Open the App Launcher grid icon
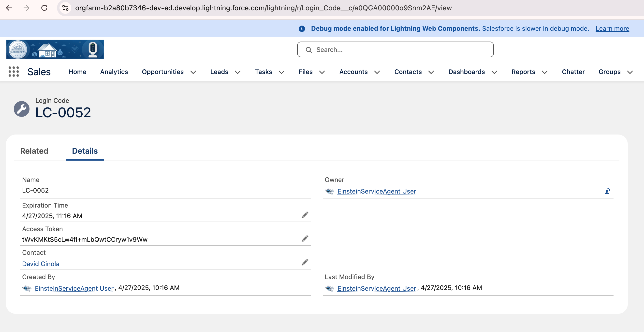 (x=14, y=72)
